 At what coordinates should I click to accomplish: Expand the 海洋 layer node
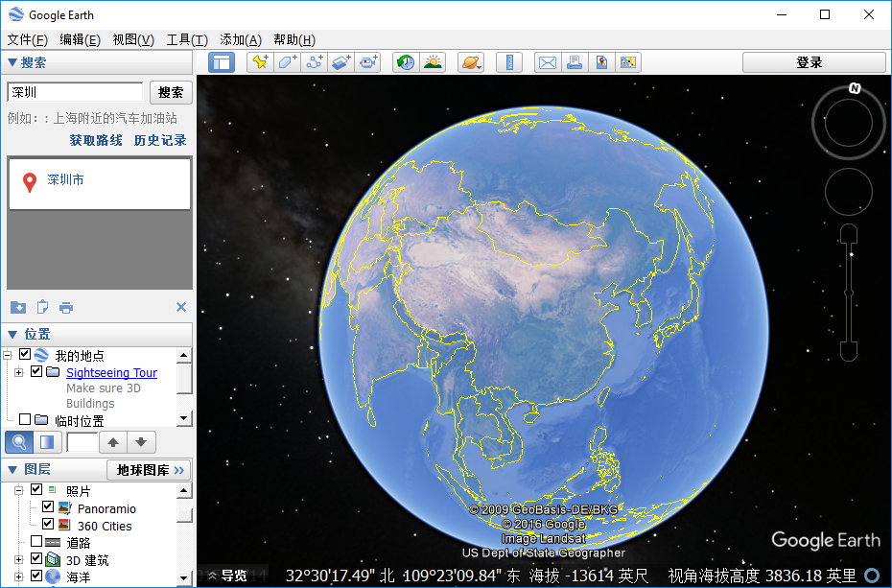19,576
